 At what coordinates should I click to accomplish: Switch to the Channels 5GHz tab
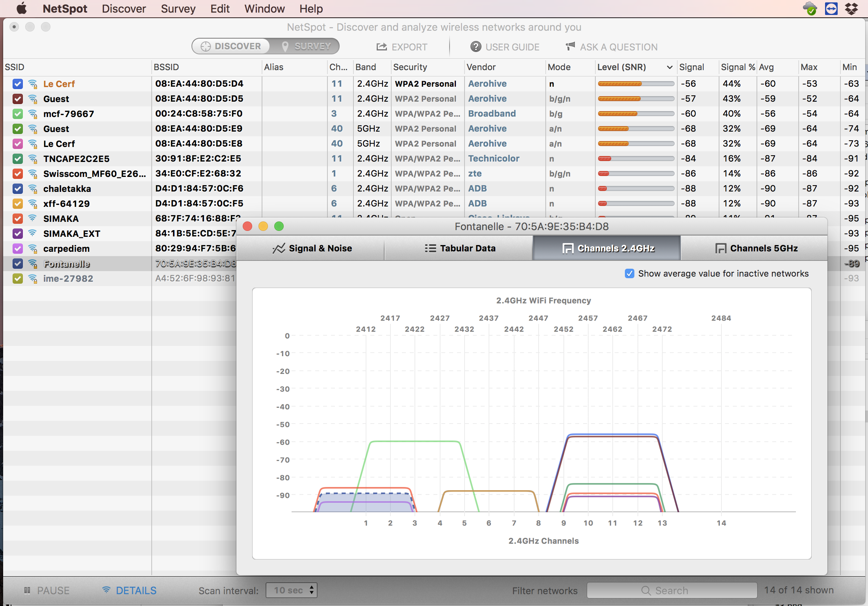point(754,248)
